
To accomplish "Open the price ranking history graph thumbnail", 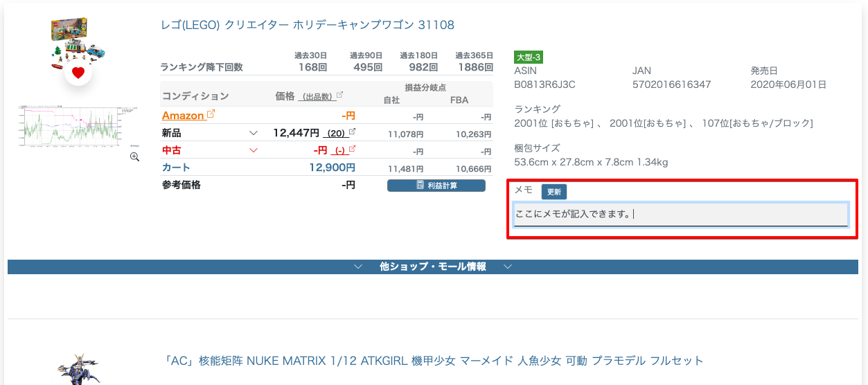I will 78,126.
